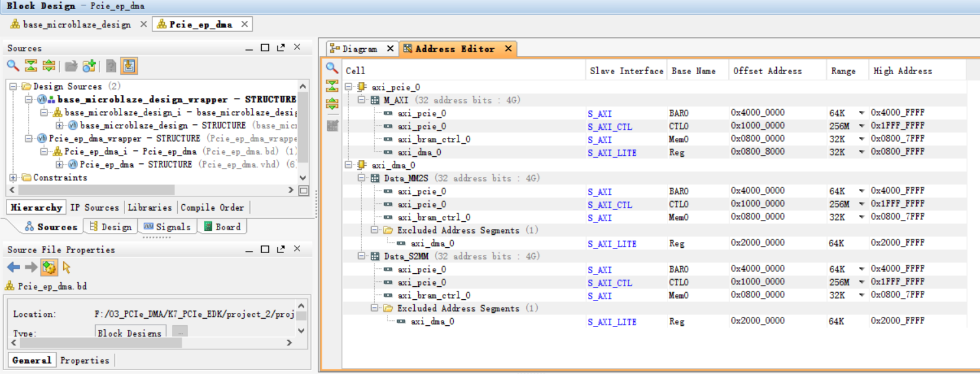Click the yellow pointer select icon in properties

pos(66,267)
